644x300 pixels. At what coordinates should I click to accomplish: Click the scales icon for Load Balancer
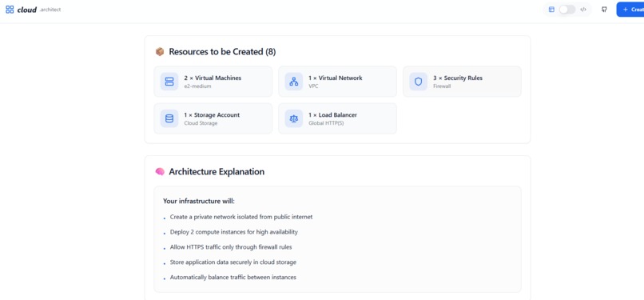point(294,118)
